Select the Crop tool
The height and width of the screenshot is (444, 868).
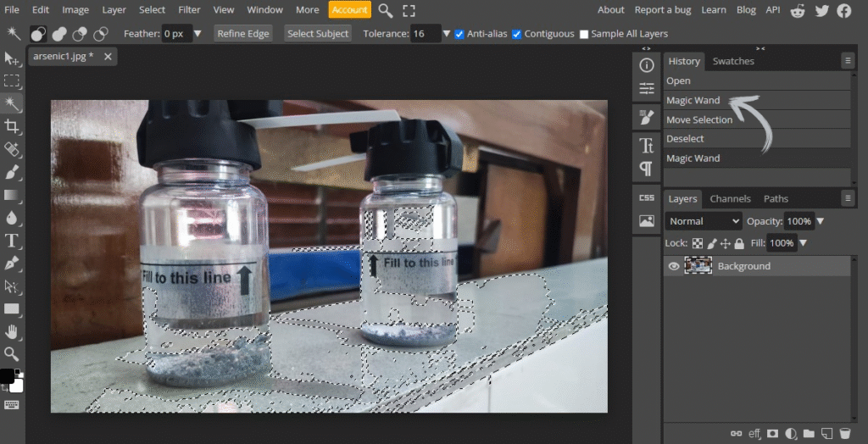click(12, 126)
